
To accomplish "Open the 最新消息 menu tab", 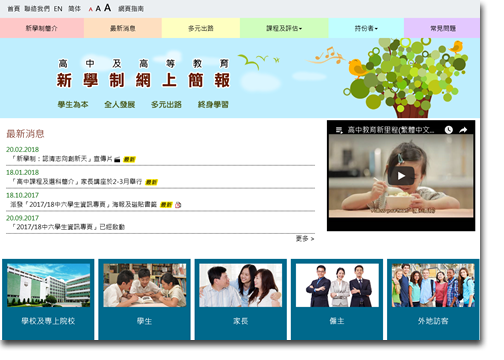I will (123, 28).
